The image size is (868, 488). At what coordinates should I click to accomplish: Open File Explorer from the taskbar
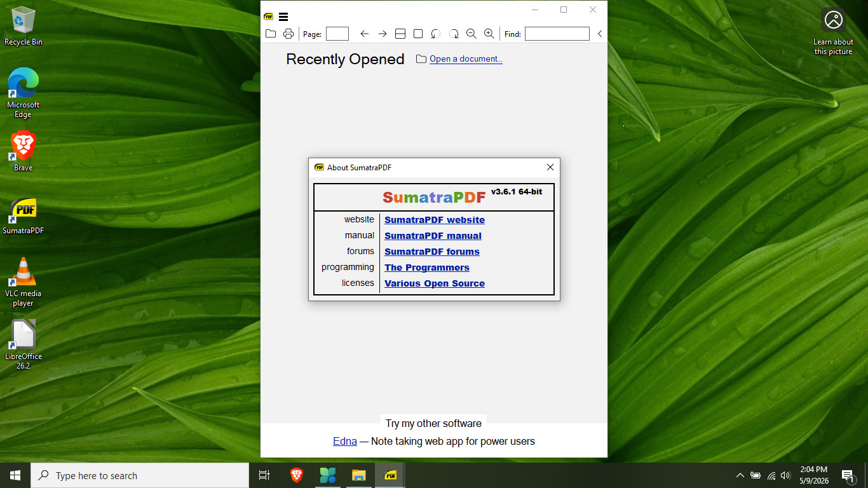click(359, 475)
